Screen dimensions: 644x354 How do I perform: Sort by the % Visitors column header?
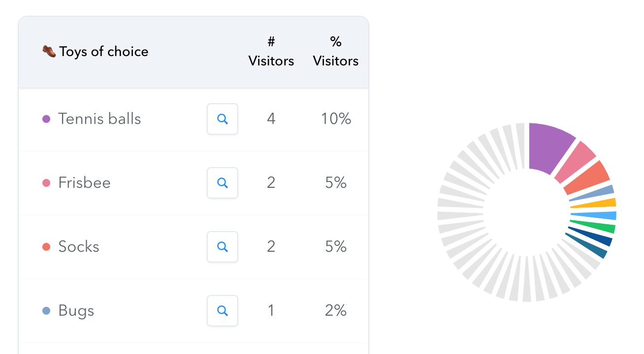[x=336, y=52]
